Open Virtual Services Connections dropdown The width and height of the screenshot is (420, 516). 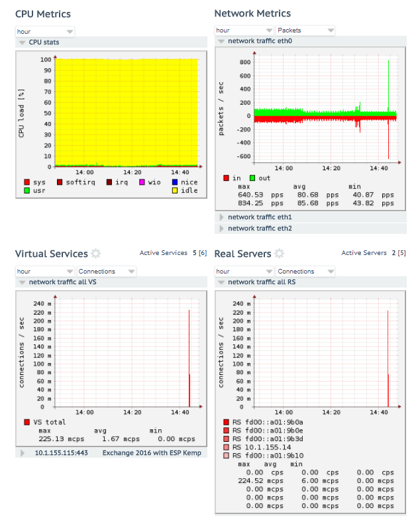pos(106,271)
